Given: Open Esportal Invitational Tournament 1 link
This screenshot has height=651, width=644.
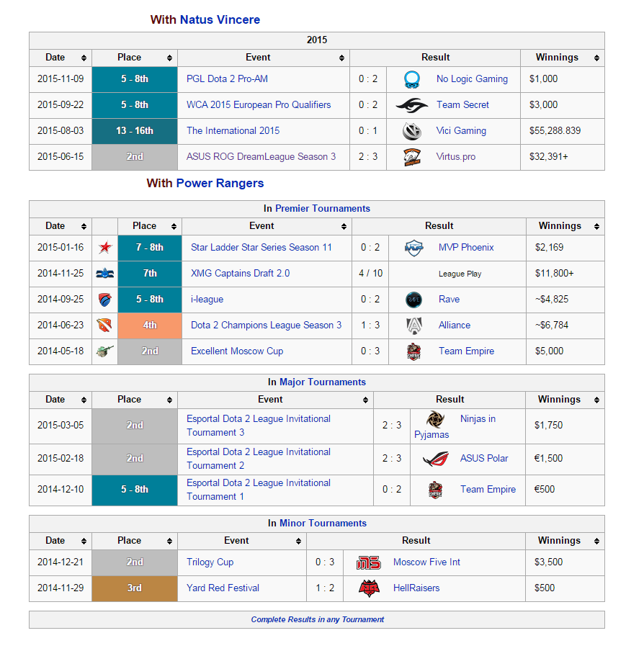Looking at the screenshot, I should (x=259, y=490).
